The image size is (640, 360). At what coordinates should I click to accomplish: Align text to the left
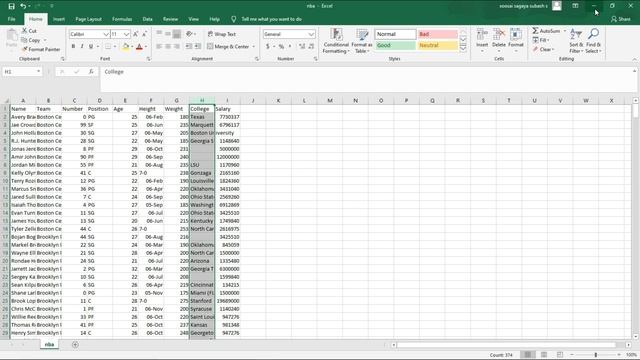pos(159,47)
